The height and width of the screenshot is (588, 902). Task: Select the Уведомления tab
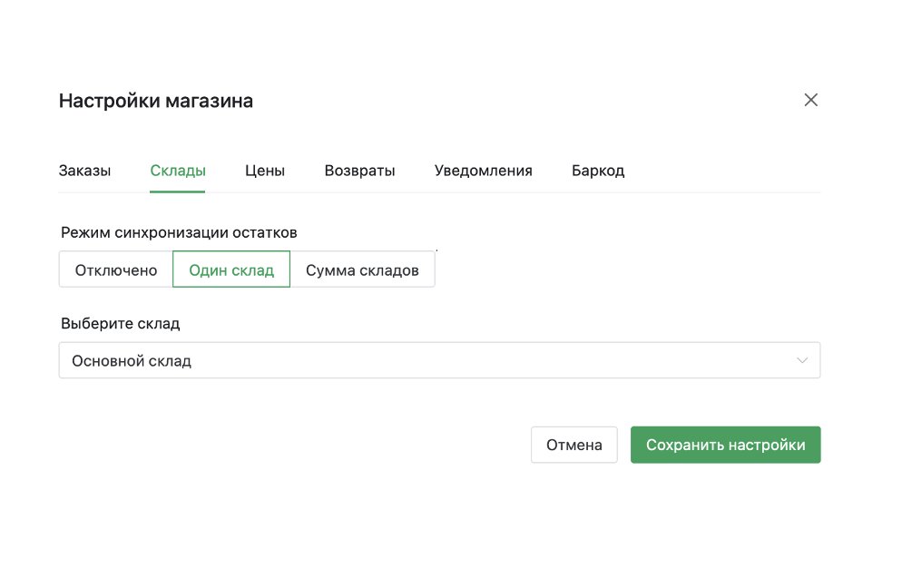[483, 171]
